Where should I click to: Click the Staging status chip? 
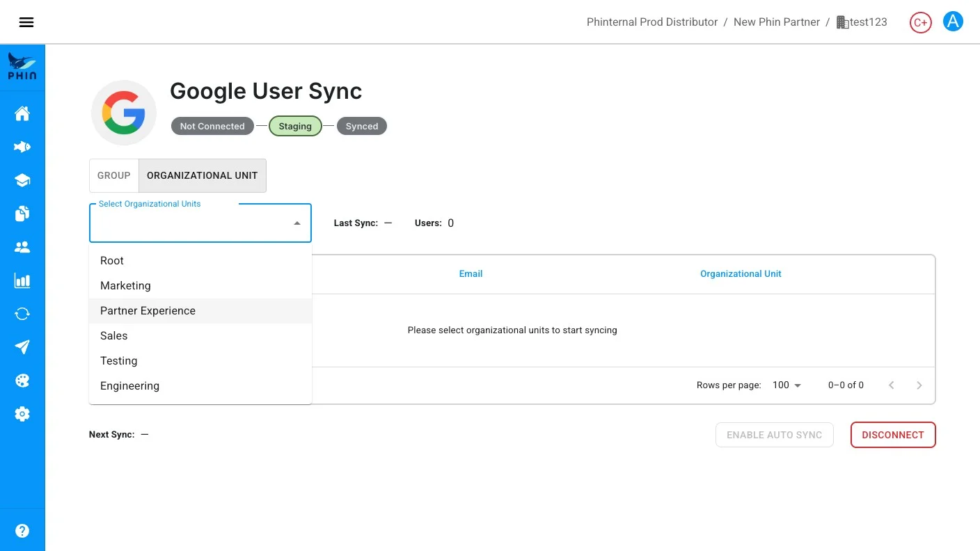[x=295, y=126]
